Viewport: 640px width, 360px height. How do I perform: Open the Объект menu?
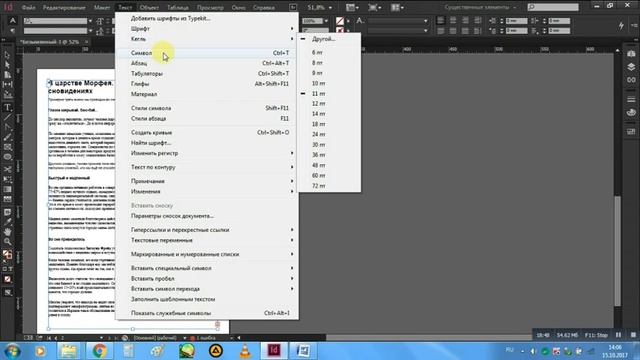[149, 7]
